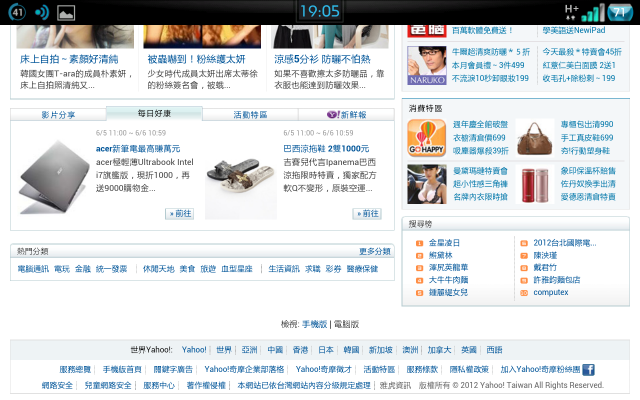Open 香港 Yahoo regional link
This screenshot has height=400, width=640.
[300, 350]
